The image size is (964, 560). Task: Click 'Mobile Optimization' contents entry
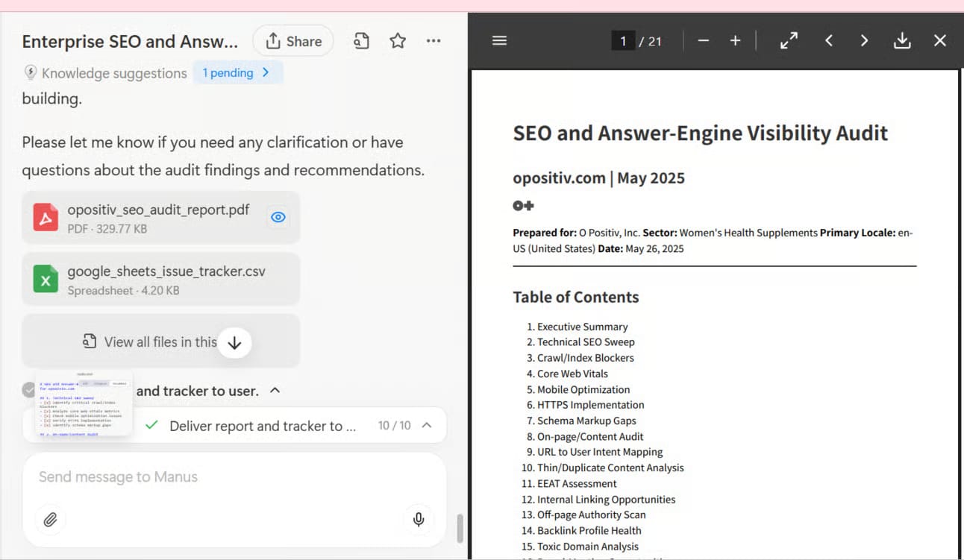(583, 389)
